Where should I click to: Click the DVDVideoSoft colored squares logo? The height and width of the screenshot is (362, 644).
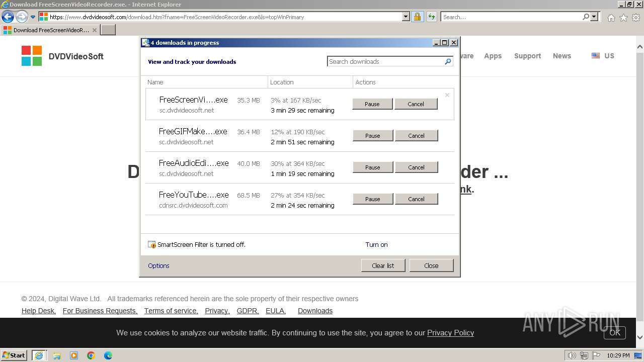tap(32, 56)
